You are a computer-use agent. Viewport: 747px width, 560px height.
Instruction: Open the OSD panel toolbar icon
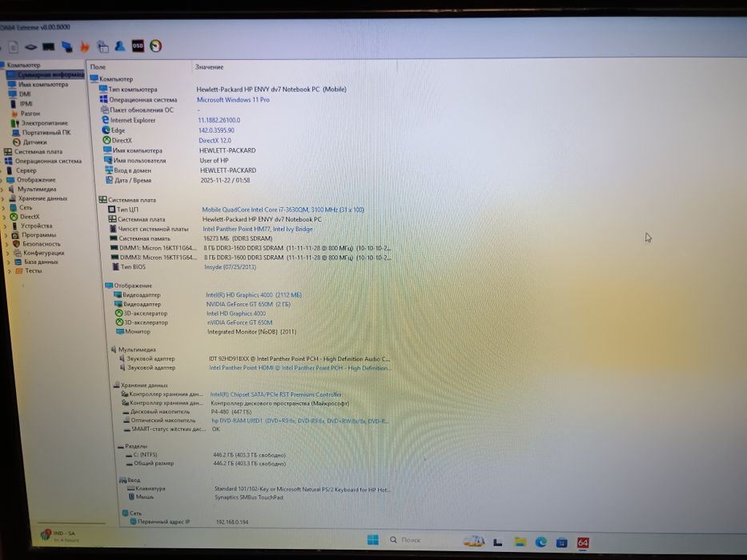click(138, 46)
